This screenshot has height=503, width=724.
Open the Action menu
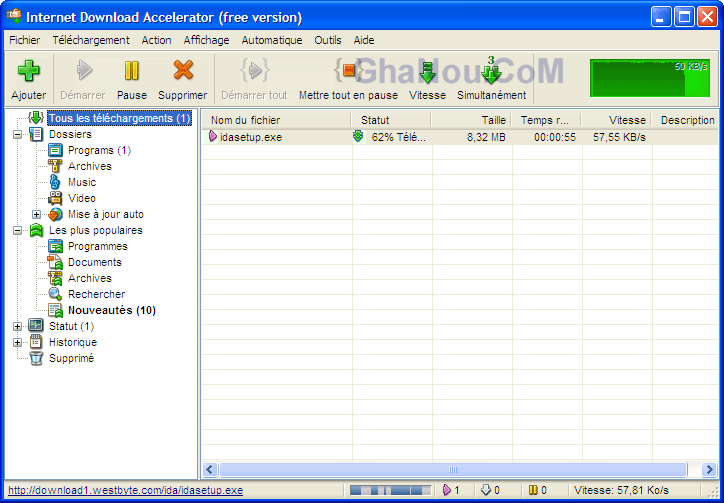point(157,40)
